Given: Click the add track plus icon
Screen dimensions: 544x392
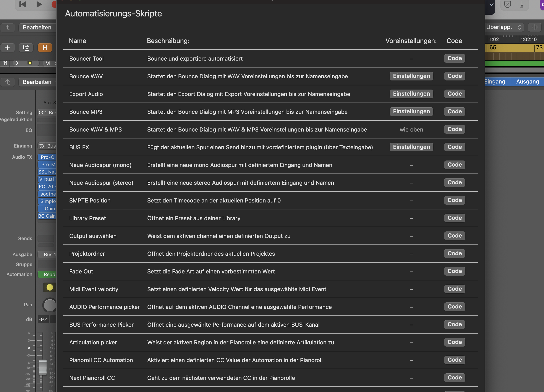Looking at the screenshot, I should [7, 48].
